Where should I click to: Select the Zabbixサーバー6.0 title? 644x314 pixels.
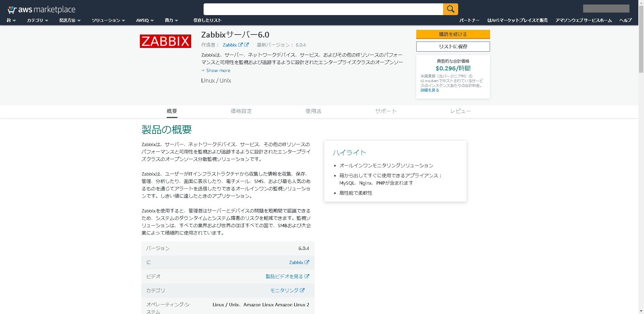235,35
